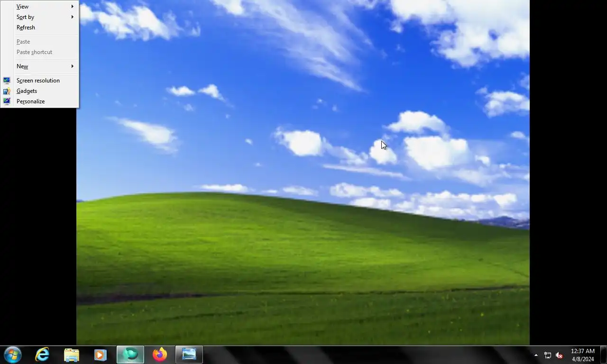Open Windows Media Player from the taskbar
The width and height of the screenshot is (607, 364).
pyautogui.click(x=101, y=355)
